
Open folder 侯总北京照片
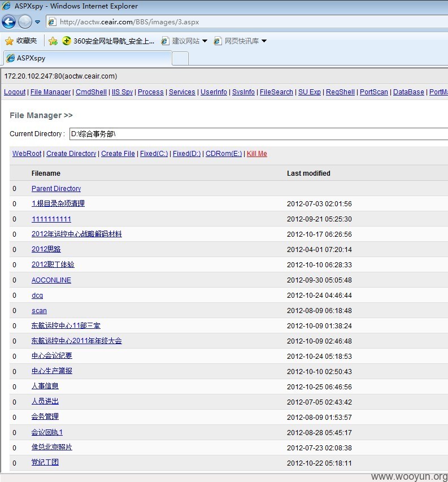click(x=51, y=448)
